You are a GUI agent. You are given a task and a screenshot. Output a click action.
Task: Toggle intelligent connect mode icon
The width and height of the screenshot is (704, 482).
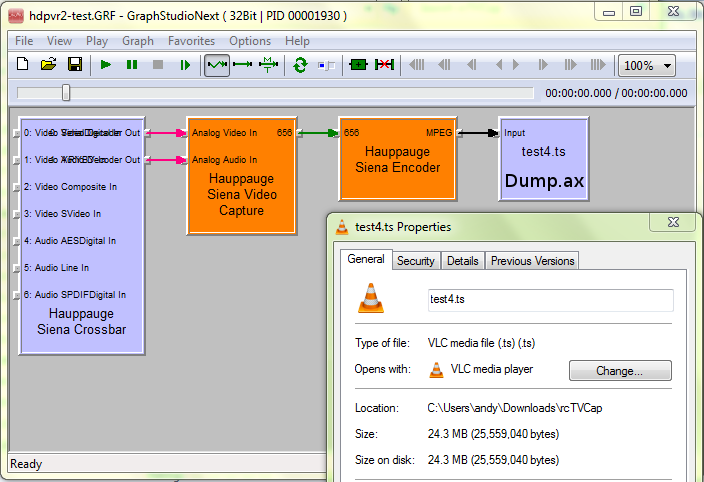coord(217,65)
